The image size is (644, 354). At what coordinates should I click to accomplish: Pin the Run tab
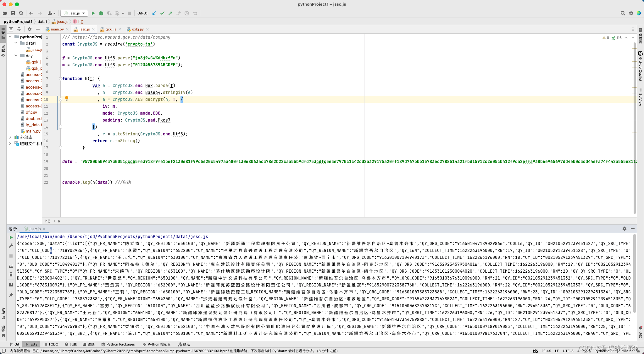11,295
